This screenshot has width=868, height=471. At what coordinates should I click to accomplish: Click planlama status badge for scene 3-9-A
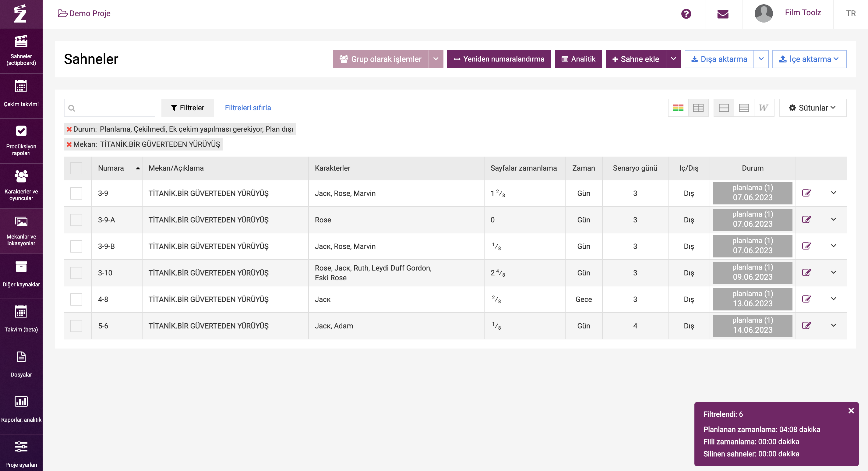pos(752,219)
